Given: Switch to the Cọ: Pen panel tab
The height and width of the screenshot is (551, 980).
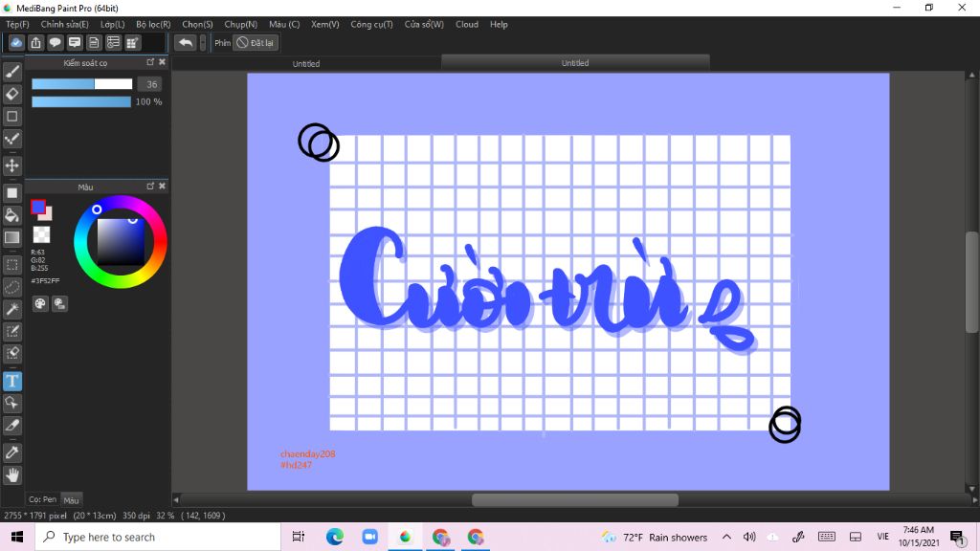Looking at the screenshot, I should pyautogui.click(x=42, y=499).
